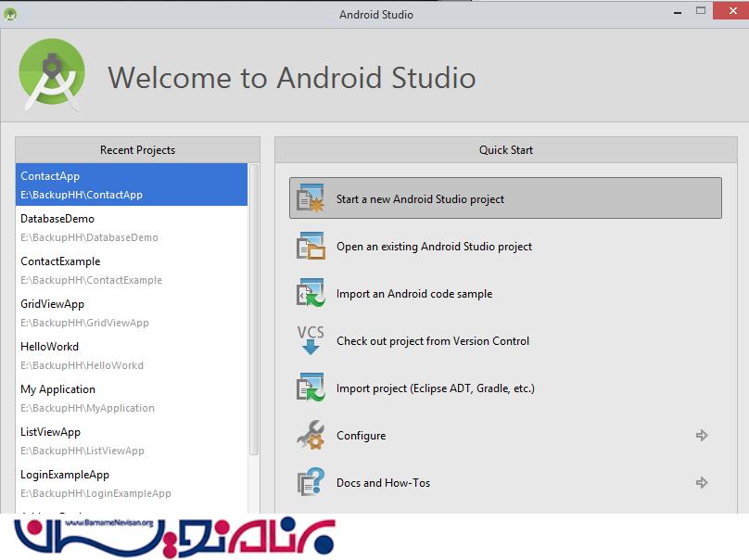Choose Import an Android code sample

click(414, 294)
